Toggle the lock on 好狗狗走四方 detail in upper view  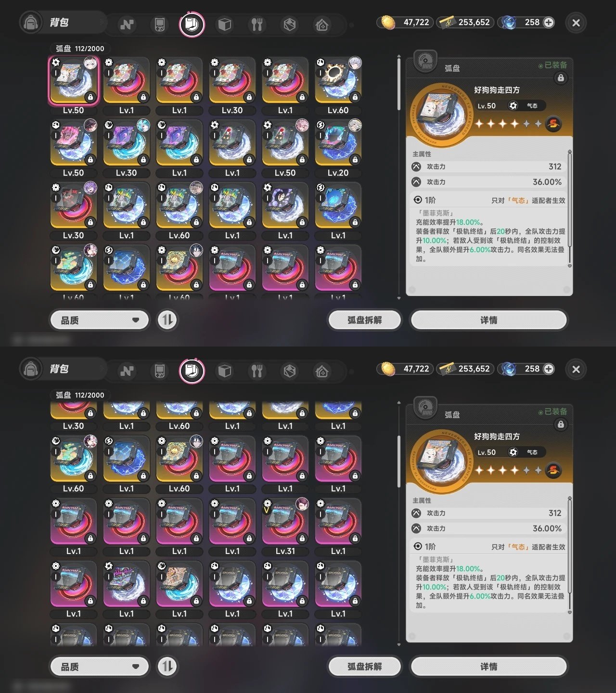point(561,78)
